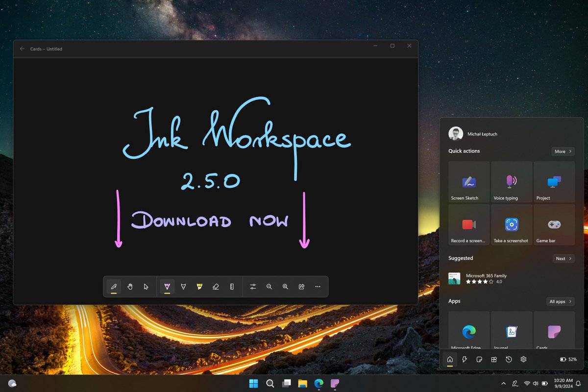Start Record a screen quick action

(469, 224)
